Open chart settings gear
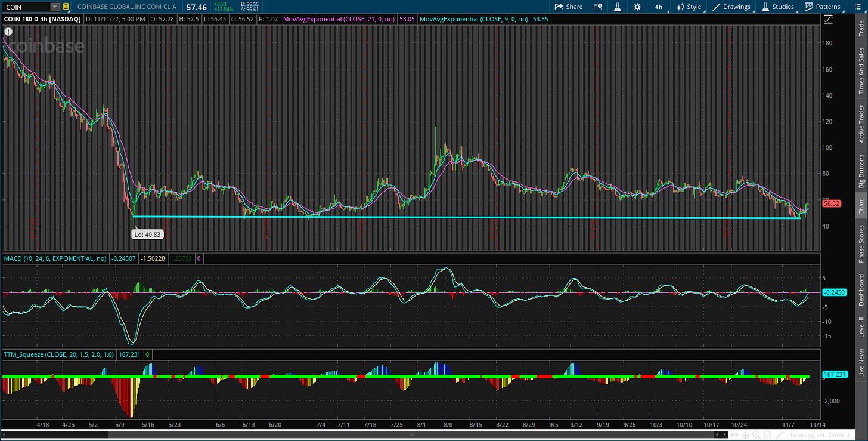The image size is (868, 441). [x=637, y=7]
